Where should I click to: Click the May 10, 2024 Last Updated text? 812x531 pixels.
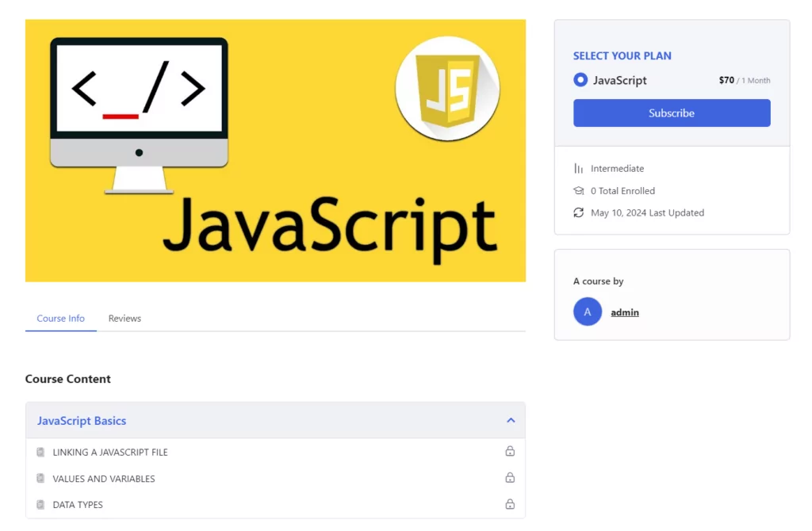(647, 212)
